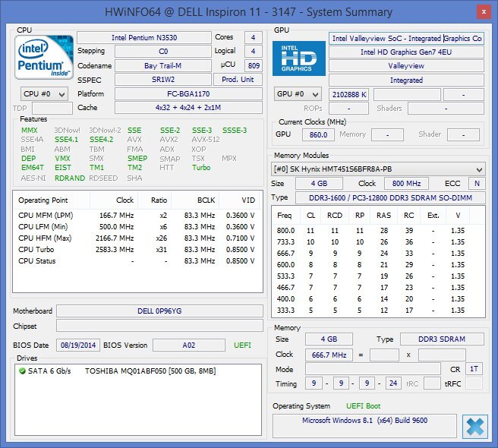Open the CPU #0 selector dropdown

click(x=44, y=94)
